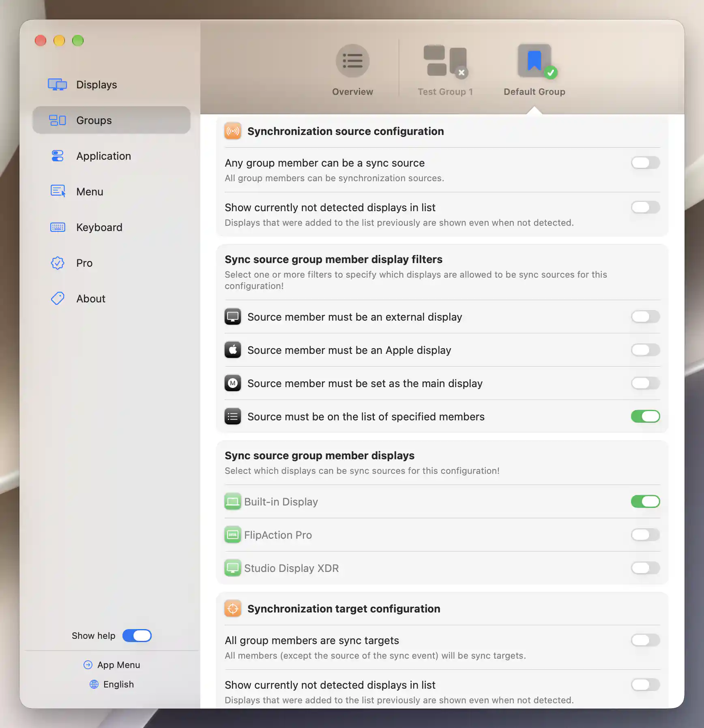Click the Built-in Display laptop icon
Image resolution: width=704 pixels, height=728 pixels.
click(233, 502)
